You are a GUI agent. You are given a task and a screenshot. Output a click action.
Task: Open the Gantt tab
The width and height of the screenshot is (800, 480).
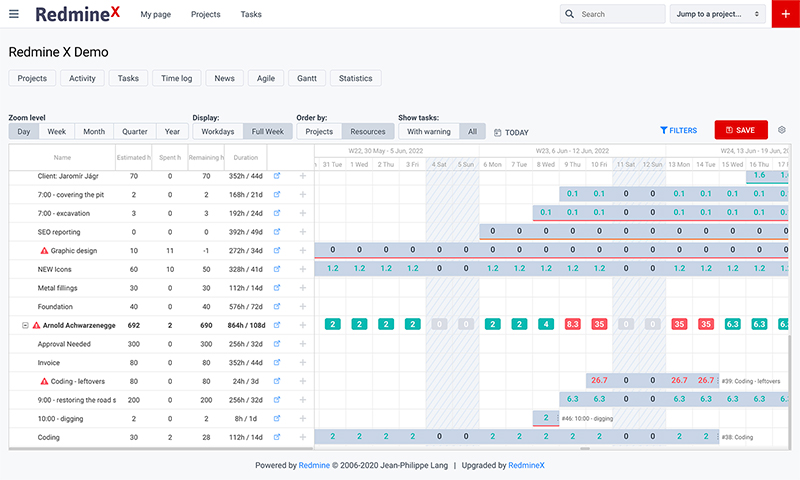tap(307, 78)
